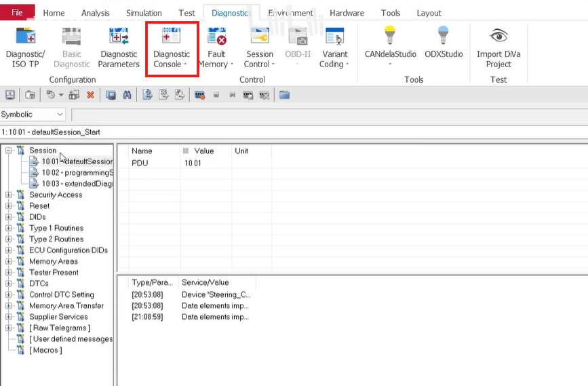The height and width of the screenshot is (386, 588).
Task: Expand the Security Access node
Action: (x=9, y=195)
